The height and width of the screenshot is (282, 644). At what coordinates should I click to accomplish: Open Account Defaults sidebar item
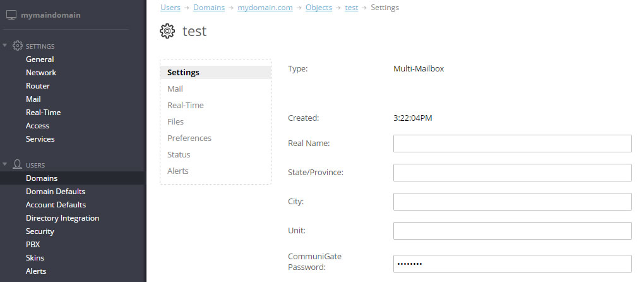(56, 205)
